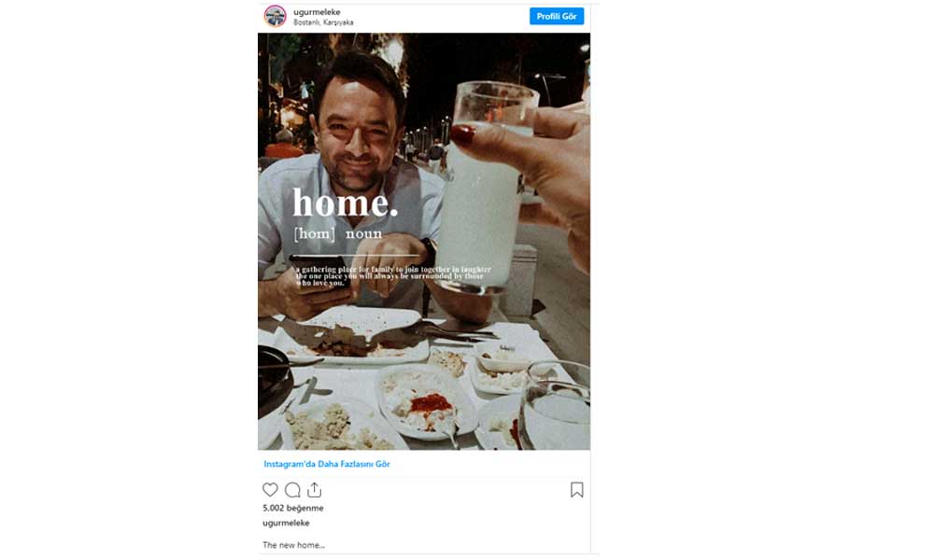Click the empty glass at bottom right

click(x=556, y=406)
